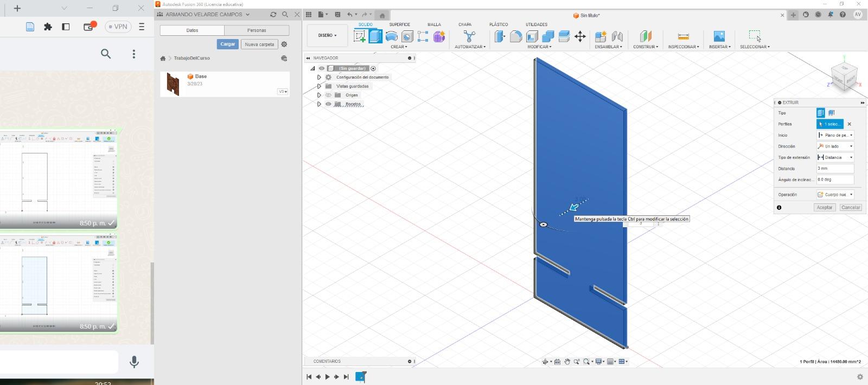Click the New Component icon
This screenshot has height=385, width=868.
[x=601, y=36]
